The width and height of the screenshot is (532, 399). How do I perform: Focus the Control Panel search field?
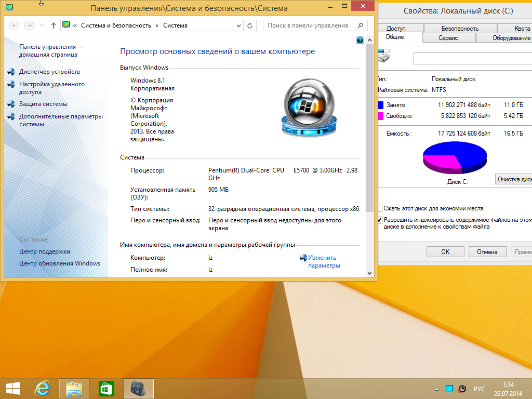pos(315,25)
